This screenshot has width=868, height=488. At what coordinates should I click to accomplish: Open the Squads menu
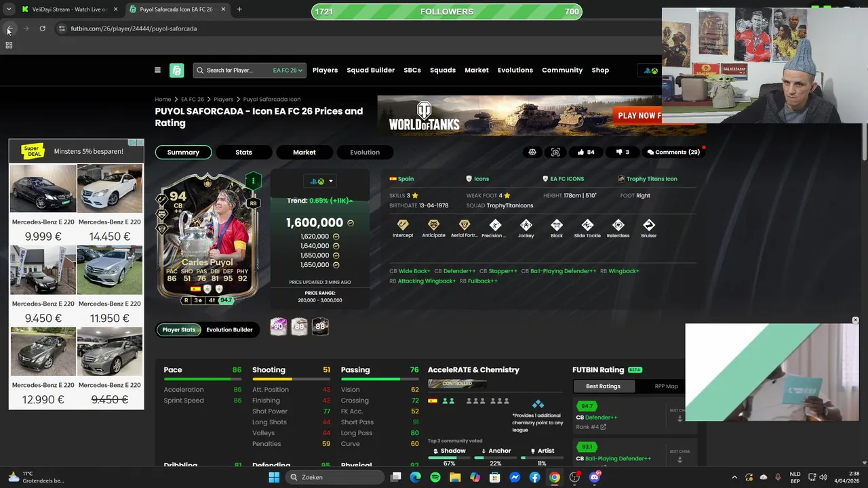[443, 70]
